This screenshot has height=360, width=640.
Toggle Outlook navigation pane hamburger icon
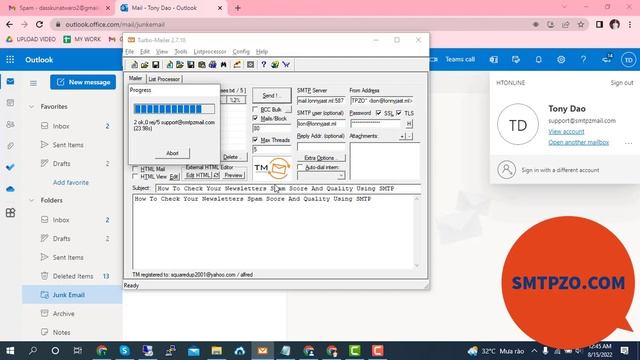click(33, 83)
